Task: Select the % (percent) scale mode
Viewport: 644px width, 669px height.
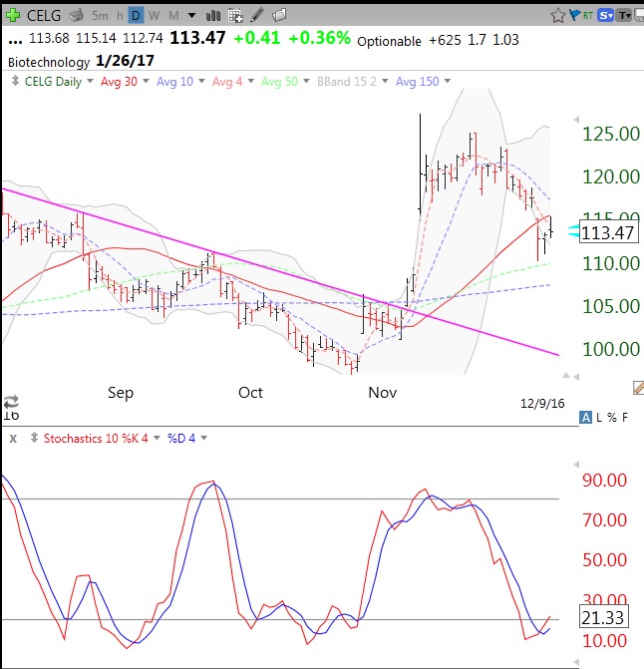Action: coord(612,418)
